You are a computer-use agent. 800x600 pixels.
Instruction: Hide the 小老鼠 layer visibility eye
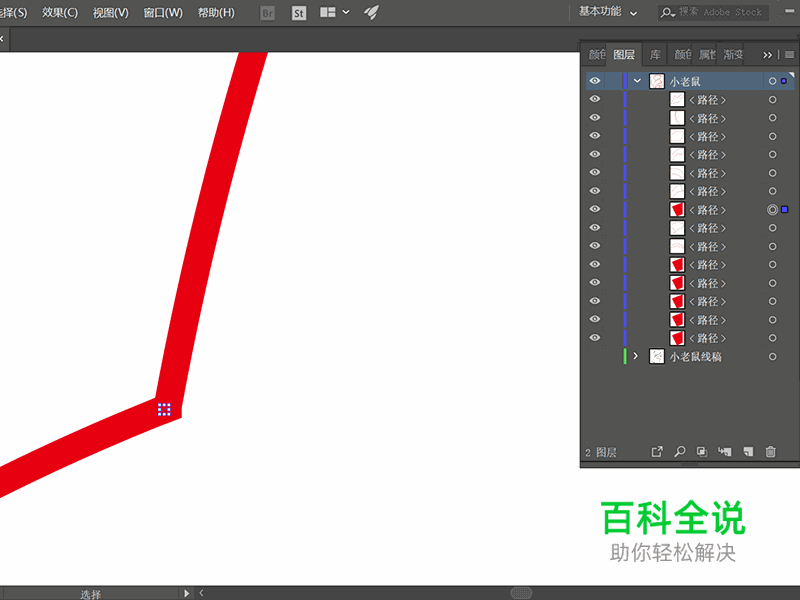tap(595, 81)
